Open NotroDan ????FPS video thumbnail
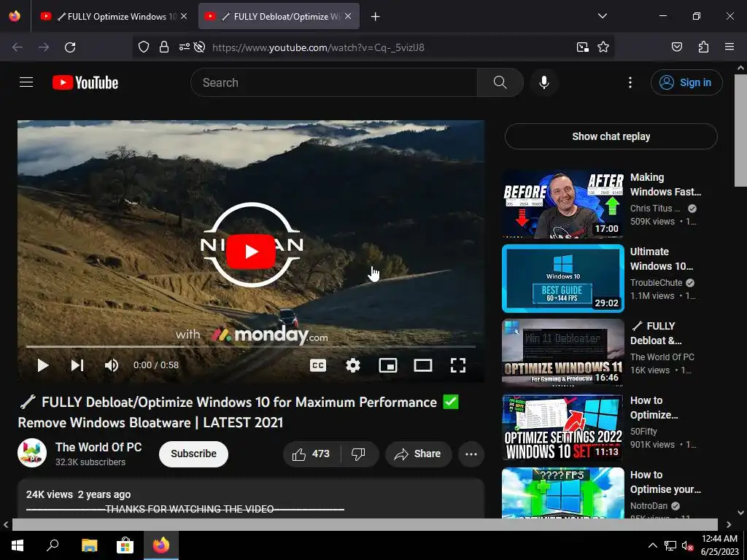 [x=563, y=493]
